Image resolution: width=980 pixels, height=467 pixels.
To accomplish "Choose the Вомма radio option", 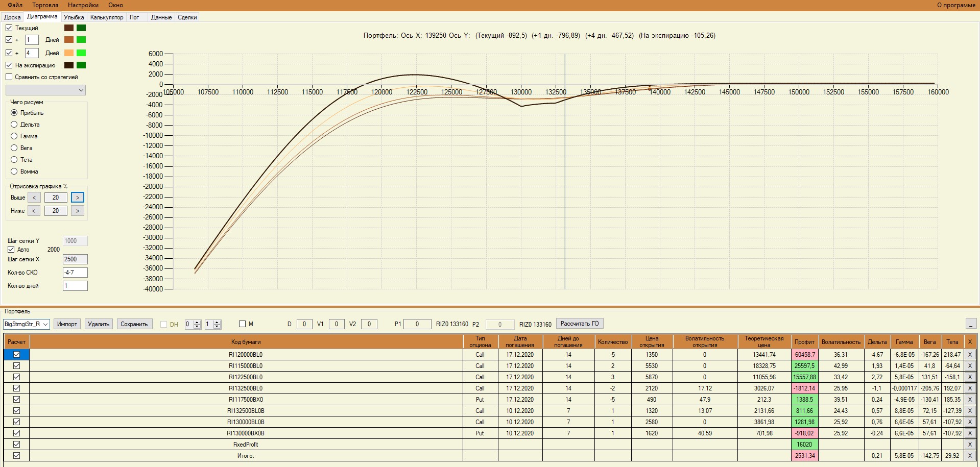I will pyautogui.click(x=14, y=171).
